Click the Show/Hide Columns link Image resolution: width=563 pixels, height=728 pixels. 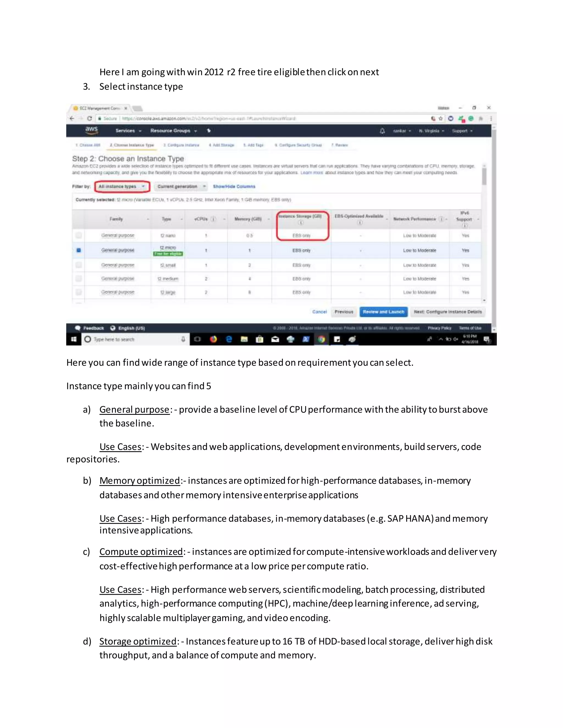pyautogui.click(x=234, y=186)
